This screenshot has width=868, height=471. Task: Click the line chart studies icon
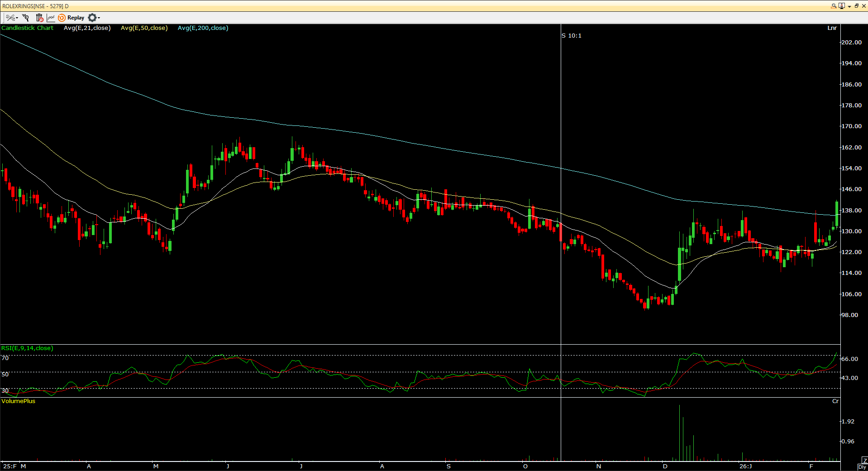(51, 18)
